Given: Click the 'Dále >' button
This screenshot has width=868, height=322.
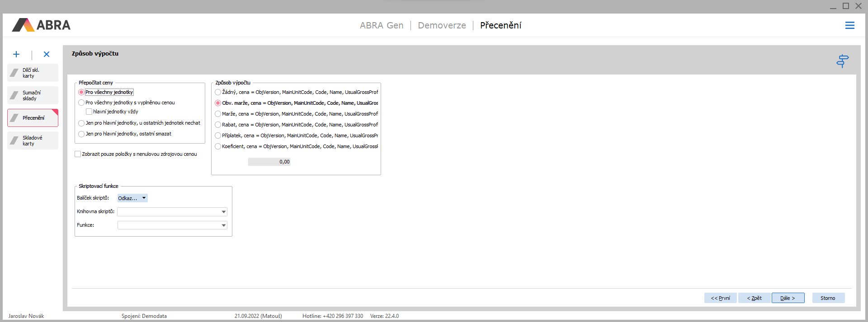Looking at the screenshot, I should [x=788, y=298].
